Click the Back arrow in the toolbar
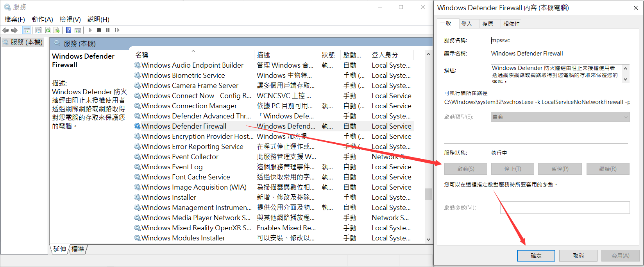This screenshot has height=267, width=644. pyautogui.click(x=5, y=30)
